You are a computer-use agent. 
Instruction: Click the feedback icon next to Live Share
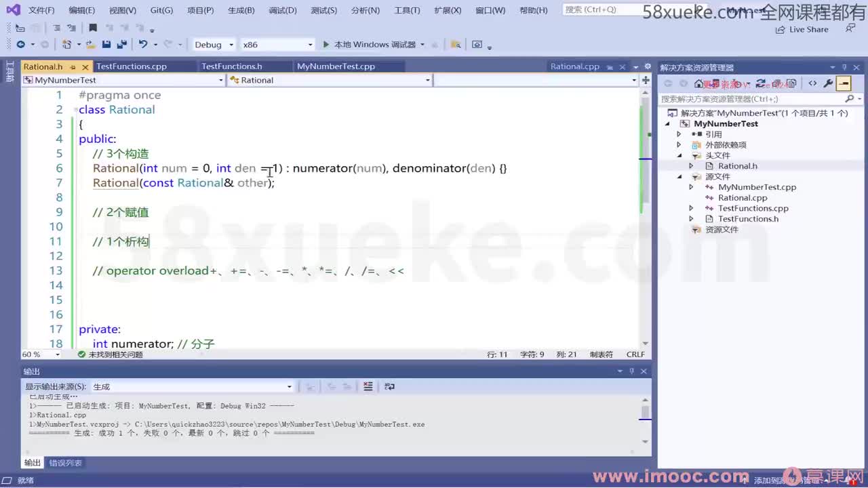click(x=850, y=28)
